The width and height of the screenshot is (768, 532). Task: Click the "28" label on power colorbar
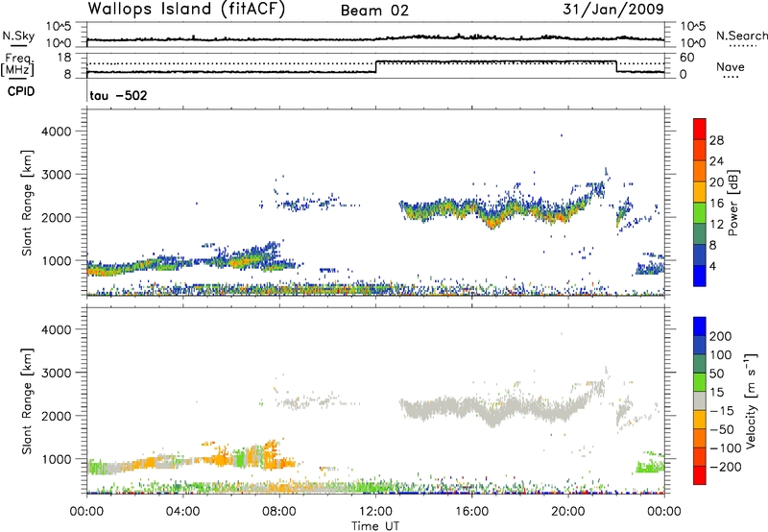point(716,140)
